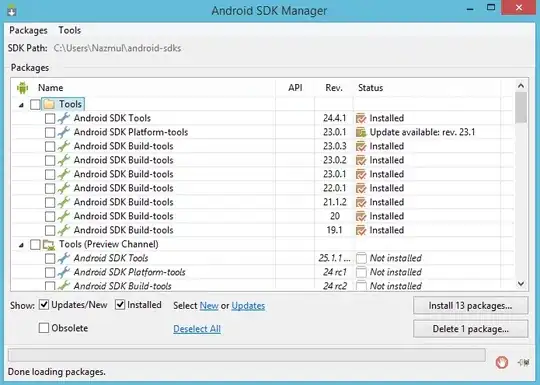
Task: Click the loading progress bar
Action: (x=247, y=355)
